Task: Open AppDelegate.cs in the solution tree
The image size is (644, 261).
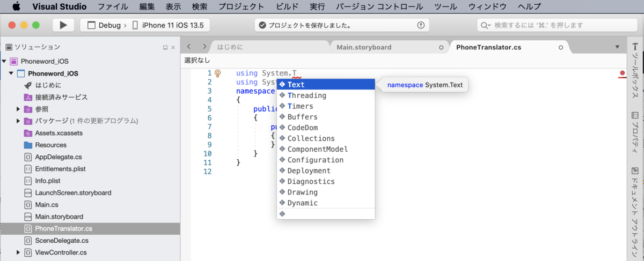Action: 58,157
